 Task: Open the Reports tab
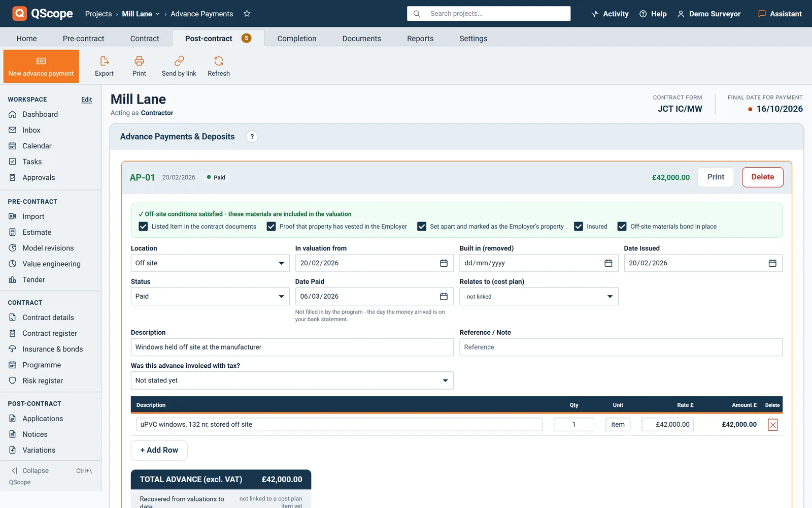(x=420, y=39)
